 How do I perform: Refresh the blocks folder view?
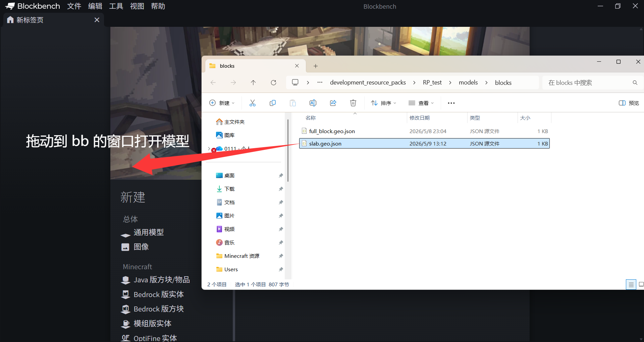[273, 82]
